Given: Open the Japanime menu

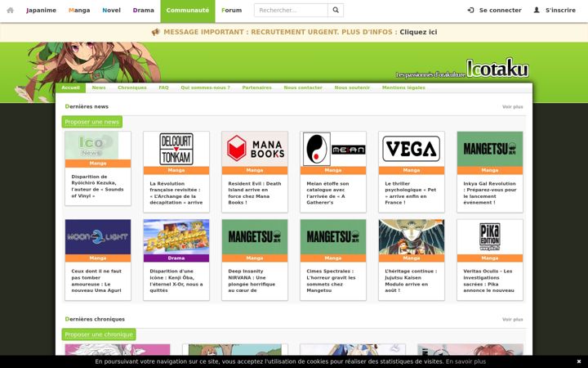Looking at the screenshot, I should 42,10.
